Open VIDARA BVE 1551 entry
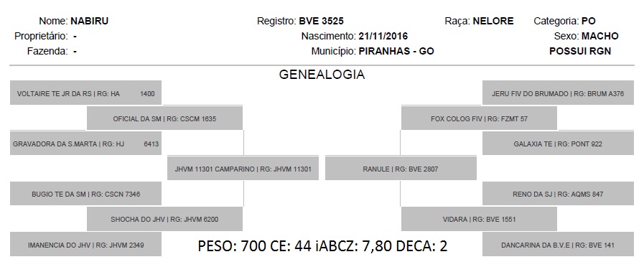644x267 pixels. click(x=479, y=219)
